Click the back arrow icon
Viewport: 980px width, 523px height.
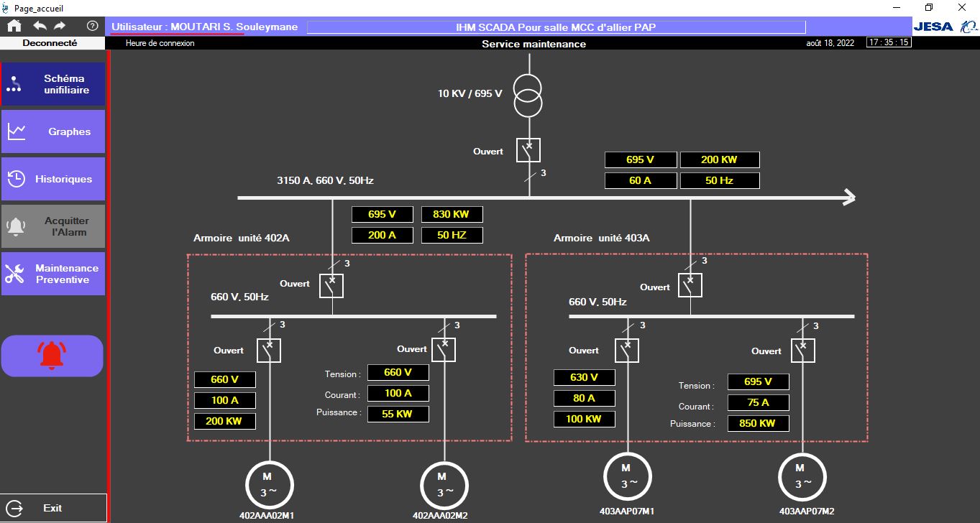coord(40,26)
